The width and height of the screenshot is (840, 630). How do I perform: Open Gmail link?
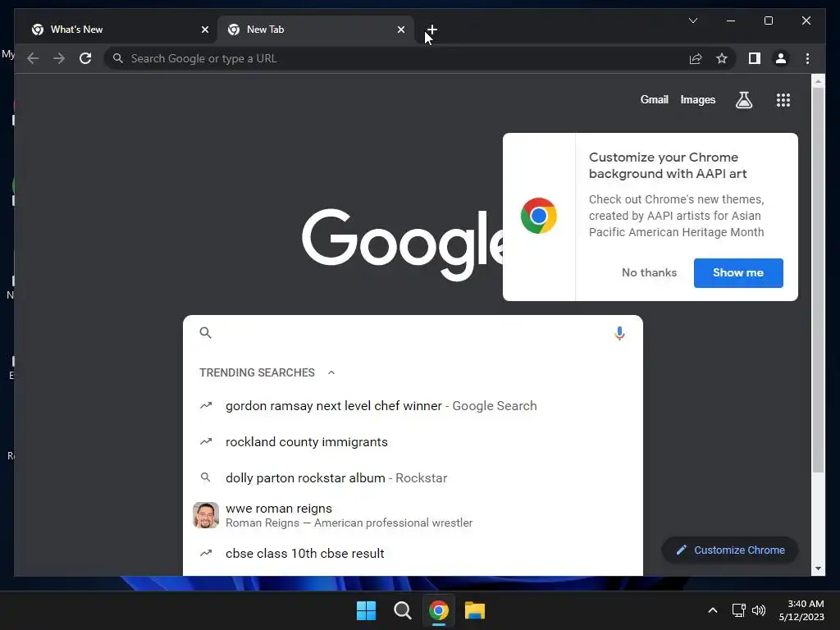point(654,99)
